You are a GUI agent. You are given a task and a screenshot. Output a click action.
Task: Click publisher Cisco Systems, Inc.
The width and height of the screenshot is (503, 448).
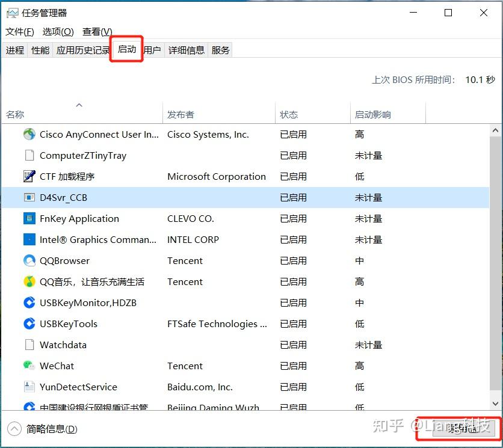tap(208, 134)
